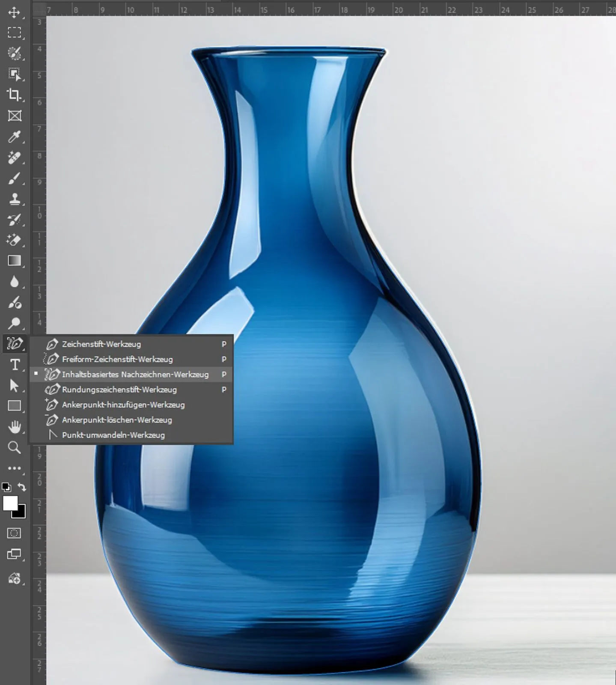Click Punkt-umwandeln-Werkzeug entry
Image resolution: width=616 pixels, height=685 pixels.
tap(113, 435)
